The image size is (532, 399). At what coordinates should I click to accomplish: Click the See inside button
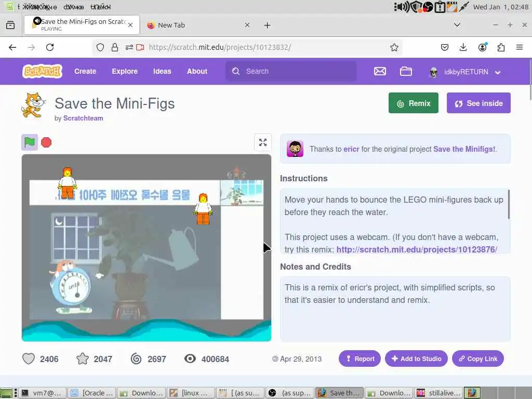[x=478, y=103]
